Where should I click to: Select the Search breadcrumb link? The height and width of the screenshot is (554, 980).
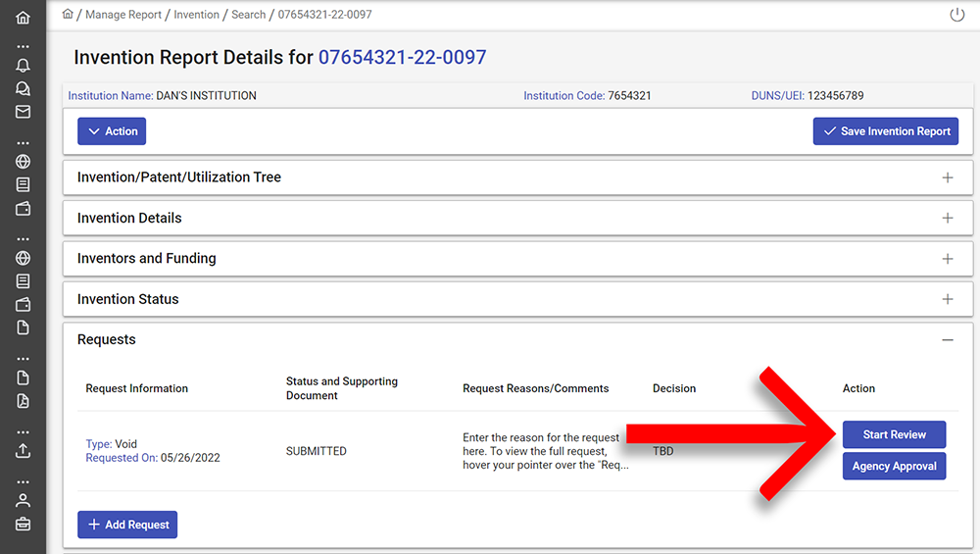248,15
